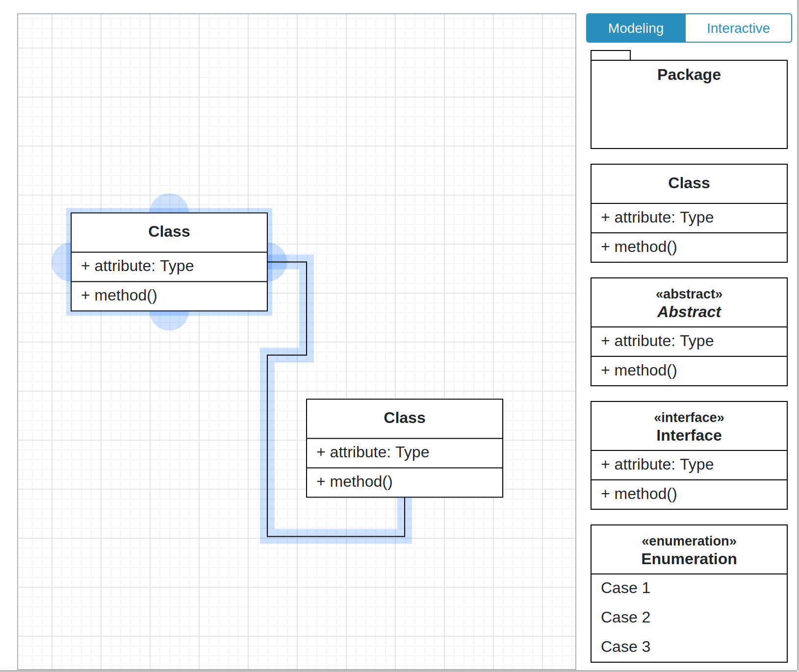
Task: Click 'Case 3' in the Enumeration template
Action: [x=689, y=647]
